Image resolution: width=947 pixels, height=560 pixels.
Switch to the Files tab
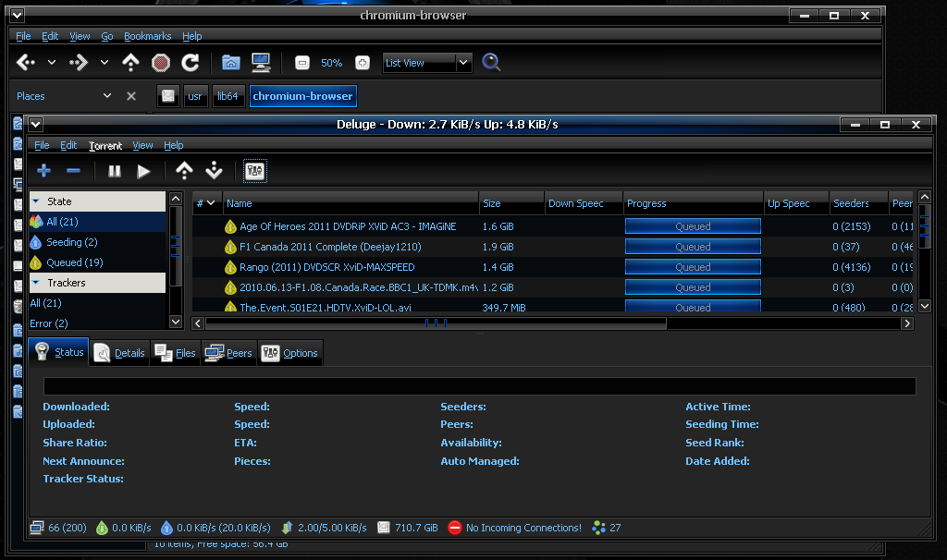pos(175,353)
